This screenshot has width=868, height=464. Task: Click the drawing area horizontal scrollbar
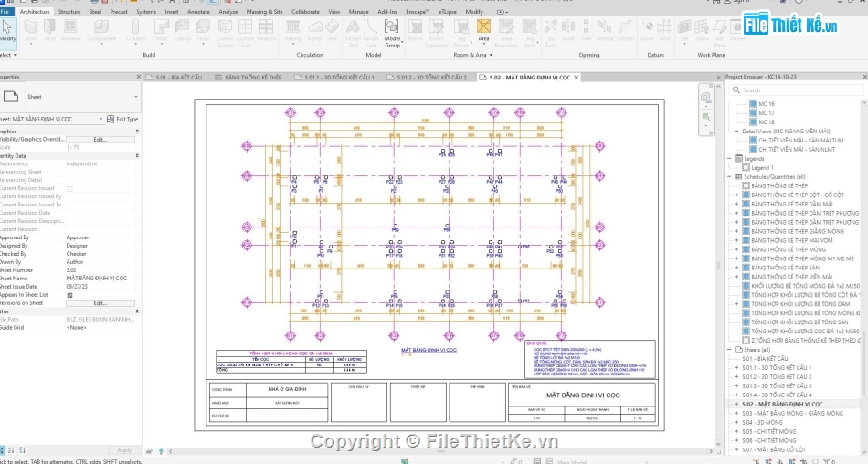(x=441, y=451)
